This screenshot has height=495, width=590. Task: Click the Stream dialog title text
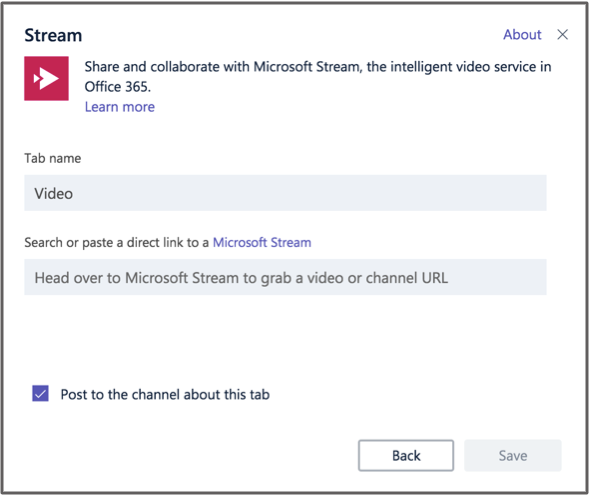coord(53,35)
